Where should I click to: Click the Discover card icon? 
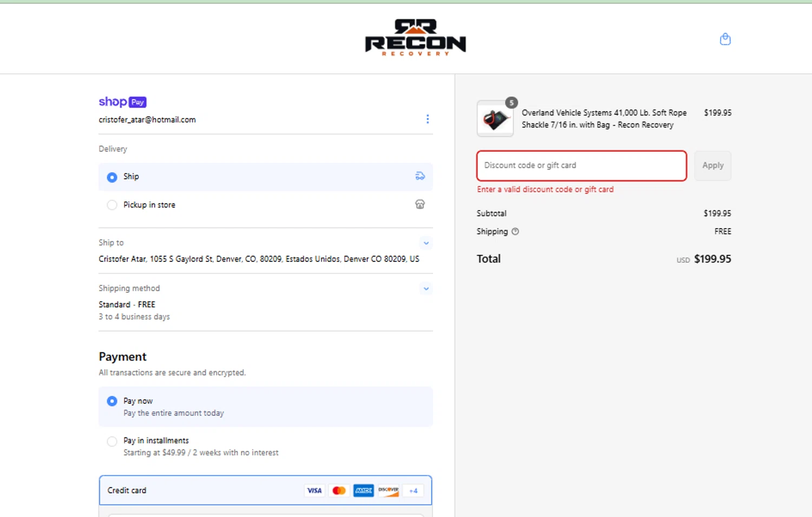point(388,490)
